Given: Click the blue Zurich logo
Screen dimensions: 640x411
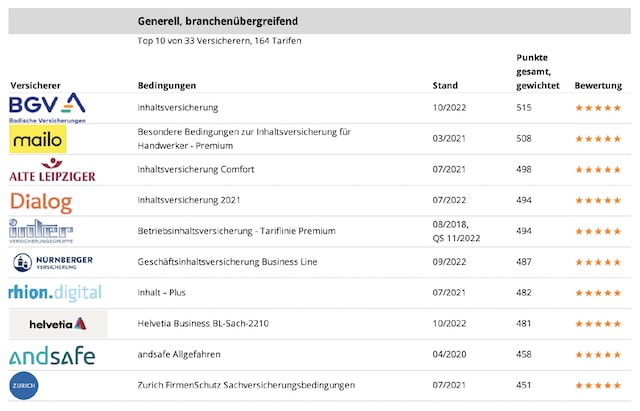Looking at the screenshot, I should click(24, 386).
